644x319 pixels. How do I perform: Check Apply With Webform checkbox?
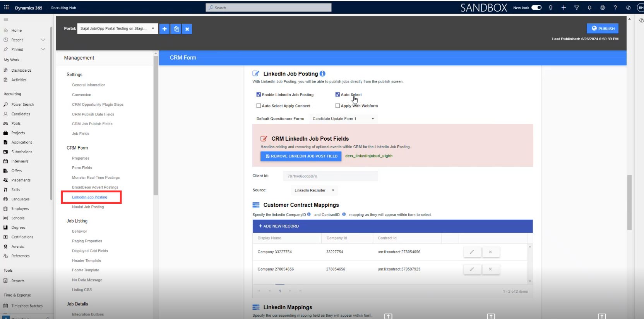point(337,106)
